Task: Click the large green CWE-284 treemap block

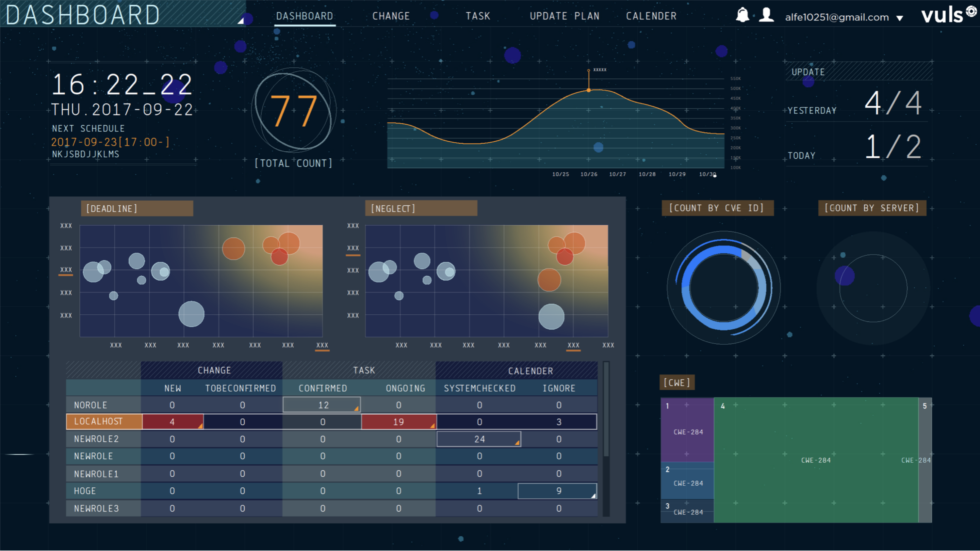Action: coord(816,460)
